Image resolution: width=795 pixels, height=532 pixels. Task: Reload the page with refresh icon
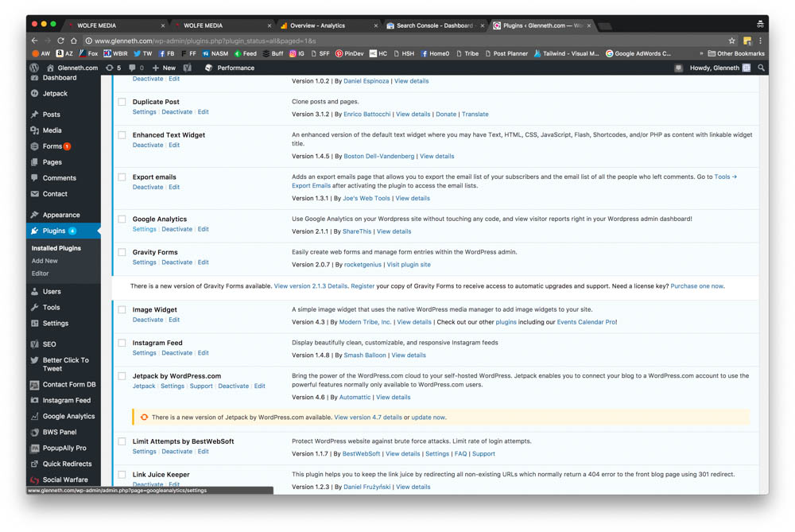point(60,41)
